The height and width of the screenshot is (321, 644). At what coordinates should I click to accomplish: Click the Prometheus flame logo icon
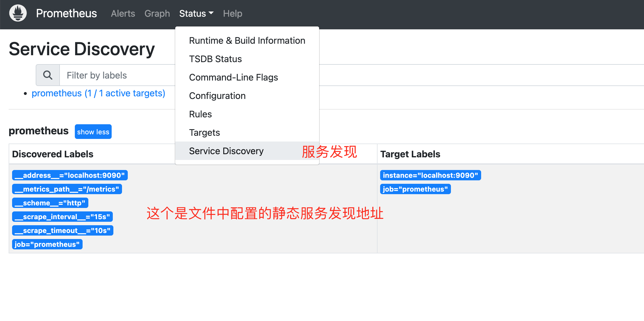coord(18,13)
